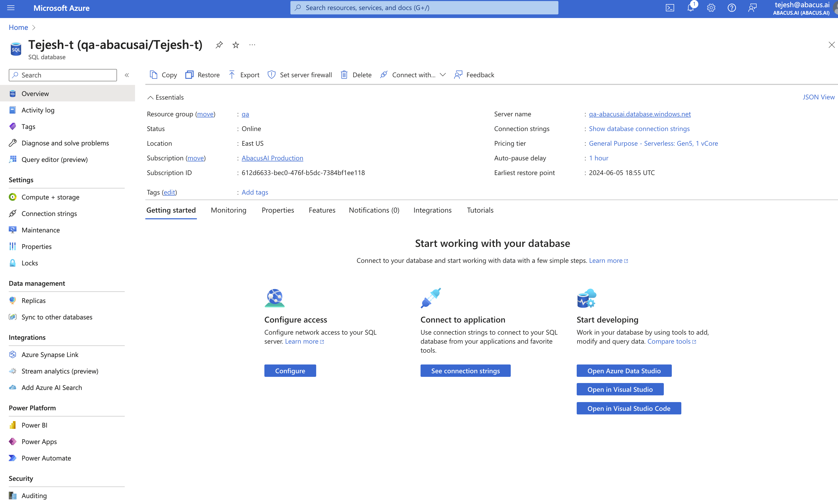
Task: Switch to the Tutorials tab
Action: click(x=480, y=210)
